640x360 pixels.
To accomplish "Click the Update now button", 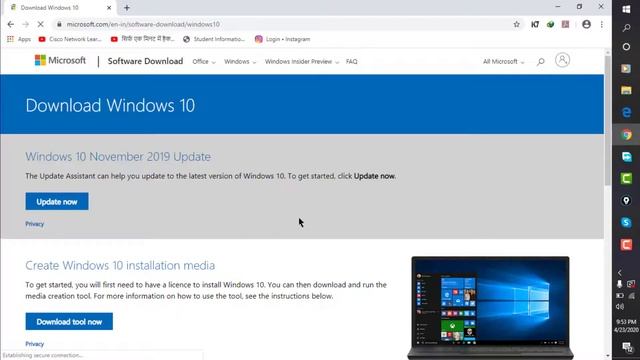I will coord(57,202).
